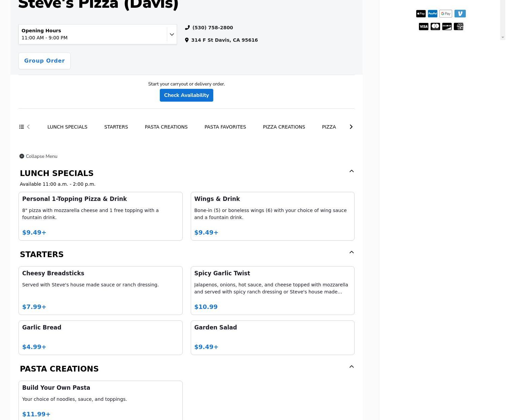Open the Opening Hours dropdown
The width and height of the screenshot is (508, 420).
pos(172,34)
